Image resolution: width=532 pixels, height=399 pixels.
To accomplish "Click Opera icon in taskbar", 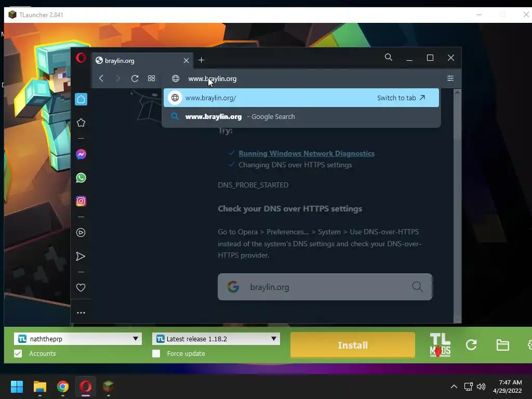I will (x=86, y=387).
